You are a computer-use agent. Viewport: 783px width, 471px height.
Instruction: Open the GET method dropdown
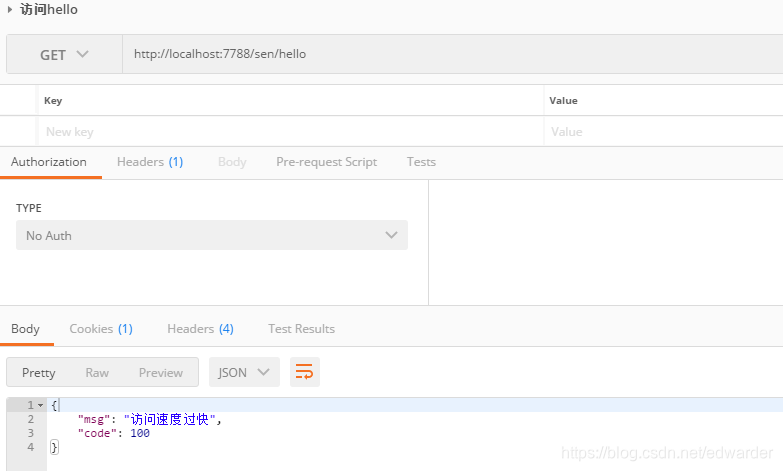point(64,54)
